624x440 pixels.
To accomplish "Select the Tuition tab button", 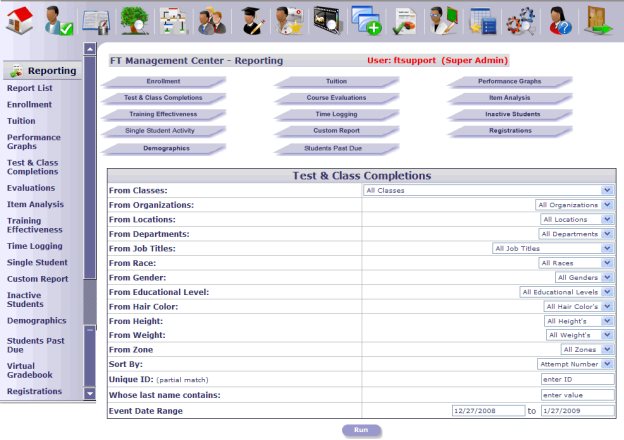I will pyautogui.click(x=337, y=82).
